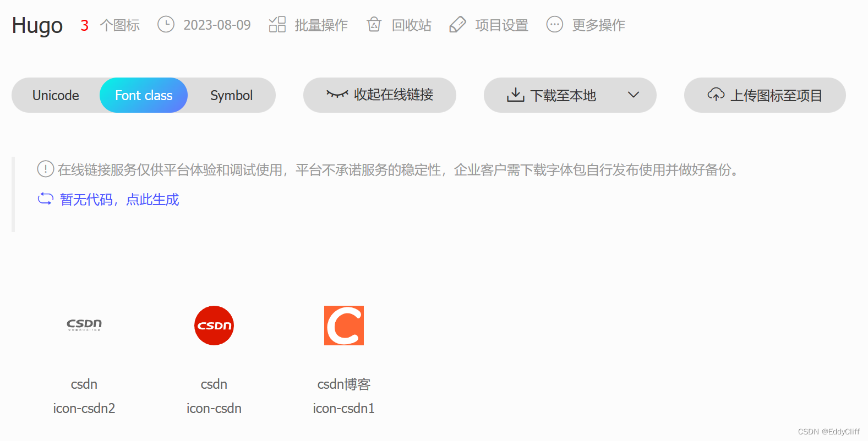This screenshot has height=441, width=868.
Task: Open 批量操作 batch operations
Action: pos(321,25)
